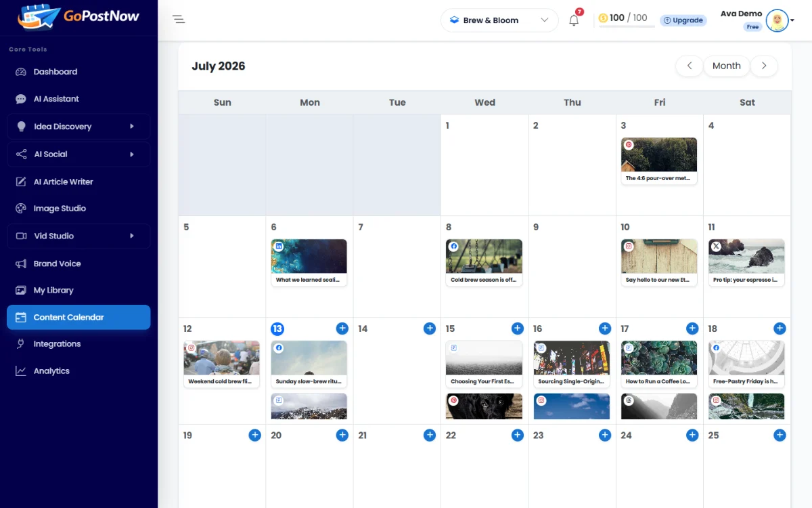Expand the AI Social submenu

tap(78, 154)
